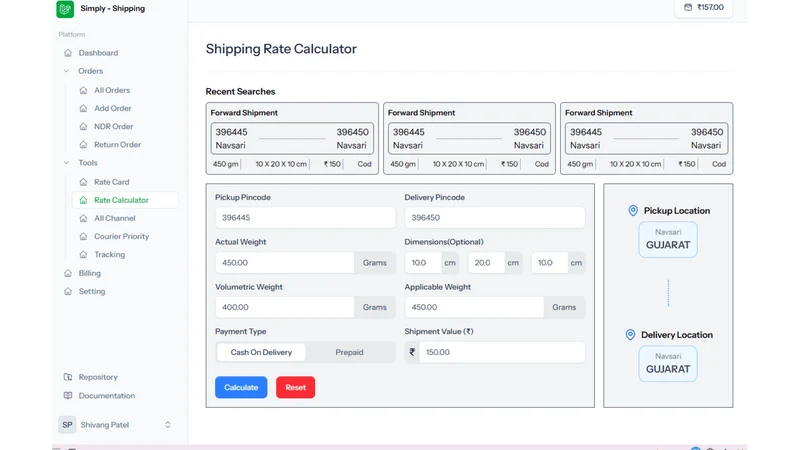The image size is (800, 450).
Task: Focus the Pickup Pincode field
Action: coord(305,217)
